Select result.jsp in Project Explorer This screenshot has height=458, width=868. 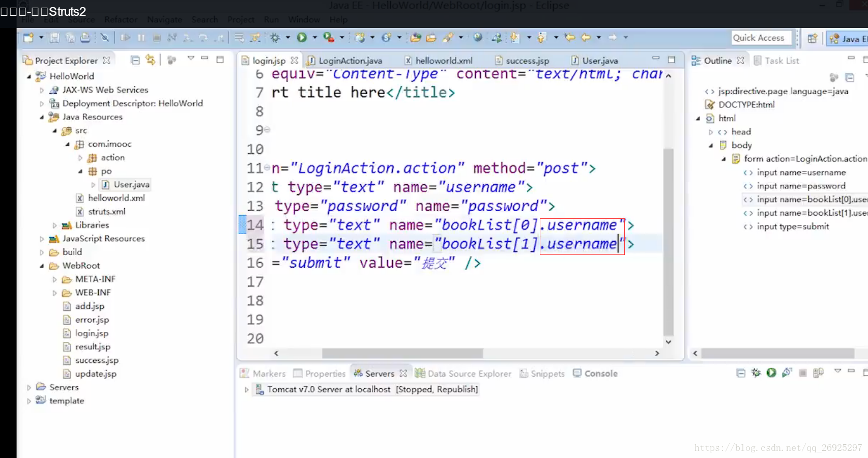point(86,347)
